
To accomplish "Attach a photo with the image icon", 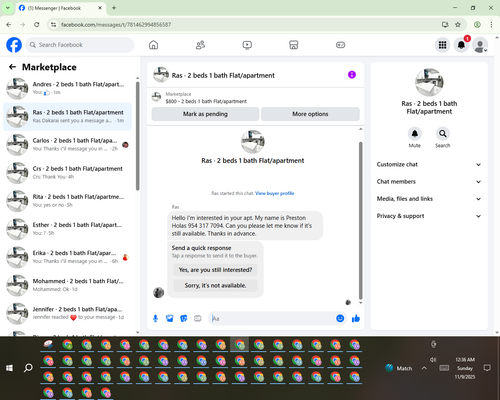I will [170, 319].
